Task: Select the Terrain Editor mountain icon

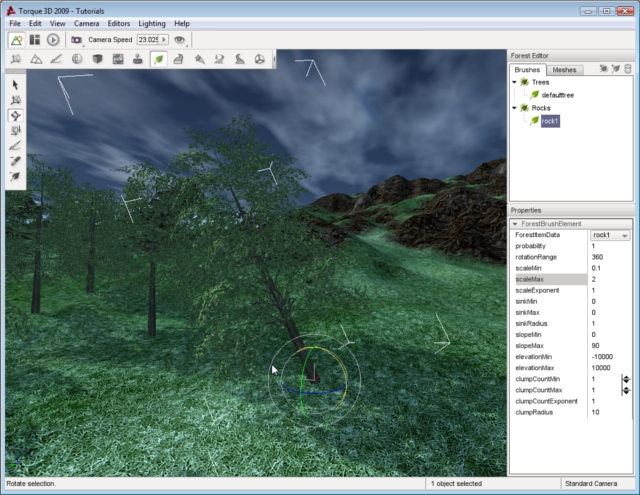Action: [x=36, y=60]
